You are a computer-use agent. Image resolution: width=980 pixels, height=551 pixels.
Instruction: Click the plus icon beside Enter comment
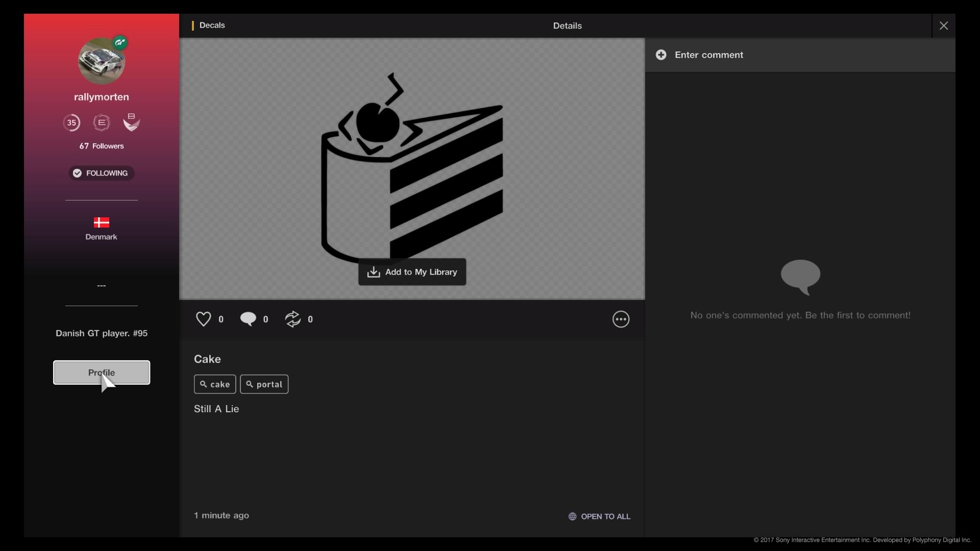[661, 55]
